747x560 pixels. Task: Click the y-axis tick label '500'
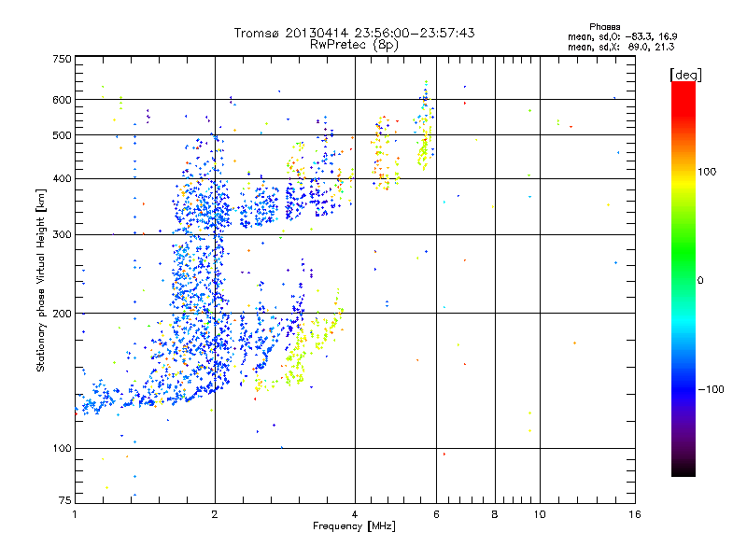coord(63,135)
